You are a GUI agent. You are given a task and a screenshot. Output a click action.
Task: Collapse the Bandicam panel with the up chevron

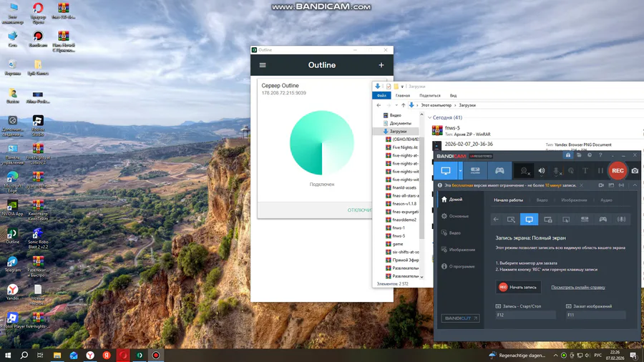635,185
